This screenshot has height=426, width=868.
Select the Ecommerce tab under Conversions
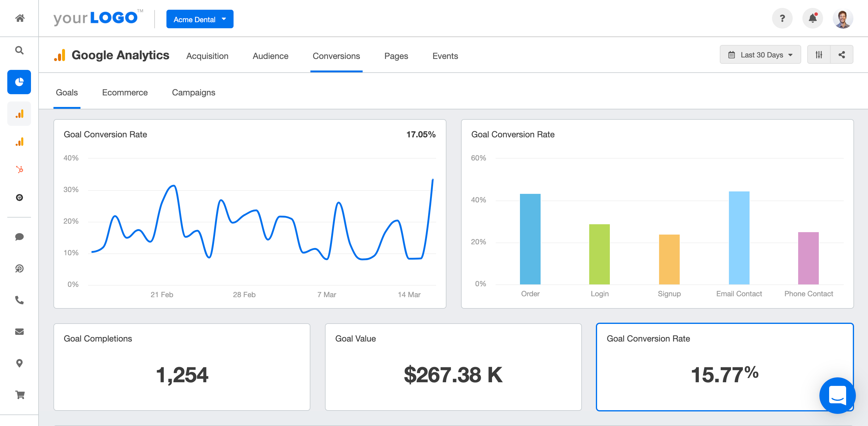tap(125, 92)
